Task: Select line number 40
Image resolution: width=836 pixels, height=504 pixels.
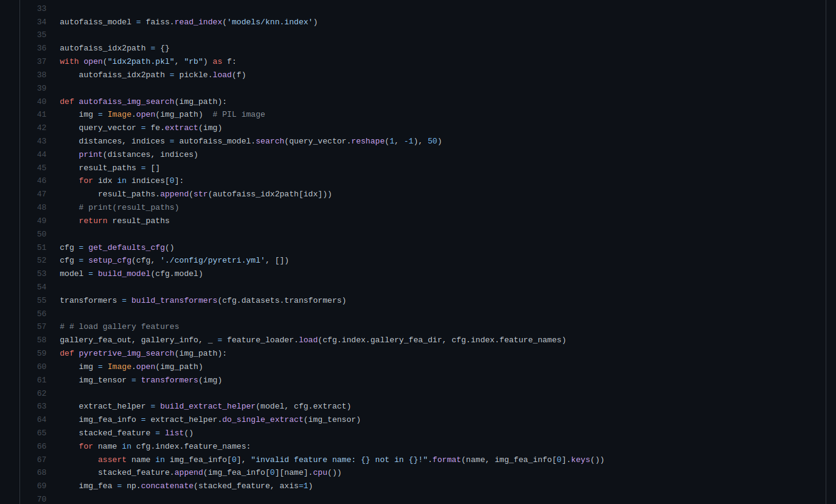Action: pyautogui.click(x=41, y=102)
